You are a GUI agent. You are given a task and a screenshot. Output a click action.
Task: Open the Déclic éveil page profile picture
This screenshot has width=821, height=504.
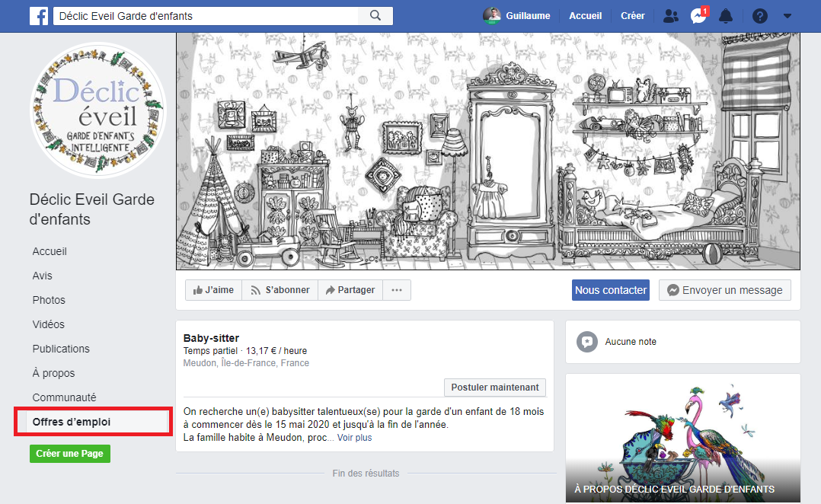[98, 110]
